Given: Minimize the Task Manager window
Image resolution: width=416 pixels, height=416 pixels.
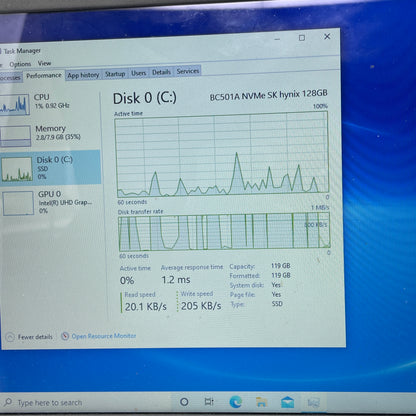Looking at the screenshot, I should (x=277, y=39).
